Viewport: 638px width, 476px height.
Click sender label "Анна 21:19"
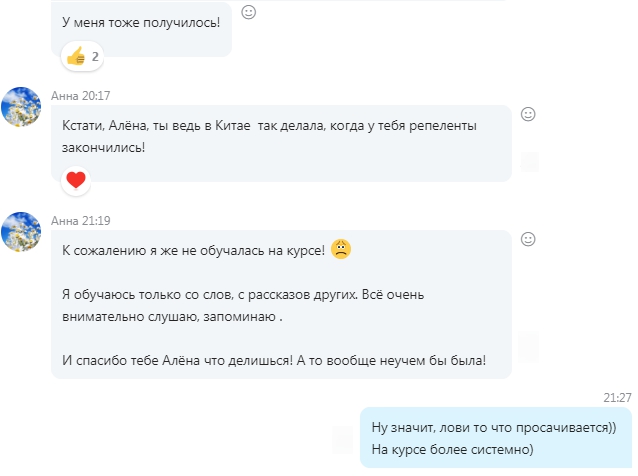coord(81,221)
